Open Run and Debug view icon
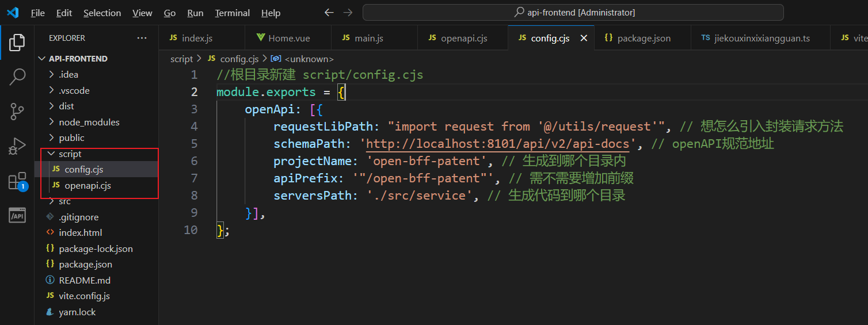Viewport: 868px width, 325px height. pyautogui.click(x=17, y=147)
